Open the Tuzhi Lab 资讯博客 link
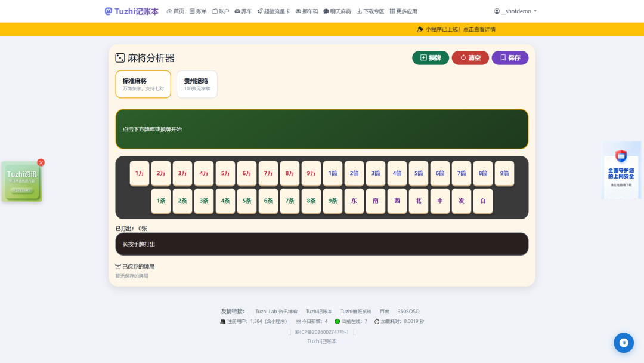This screenshot has width=644, height=363. pos(277,312)
